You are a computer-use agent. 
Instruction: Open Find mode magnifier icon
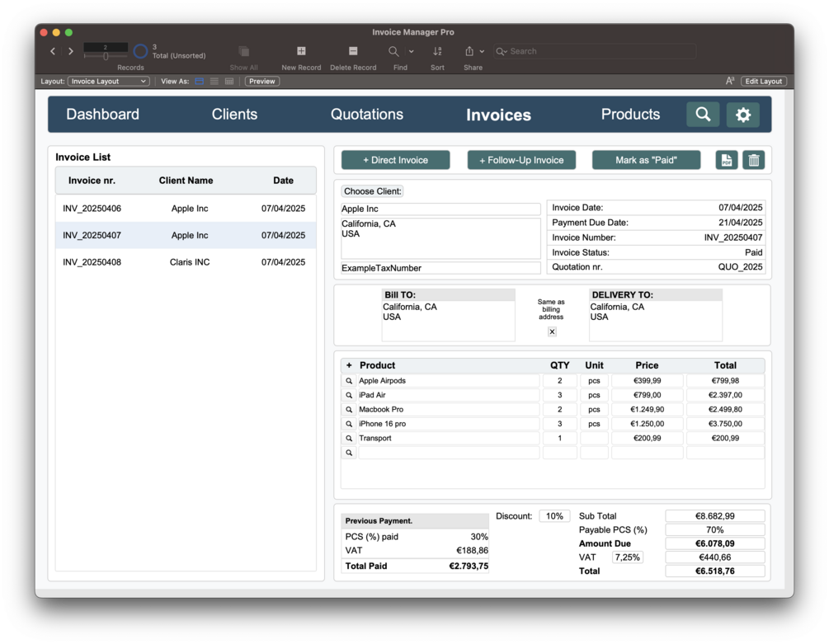(393, 51)
